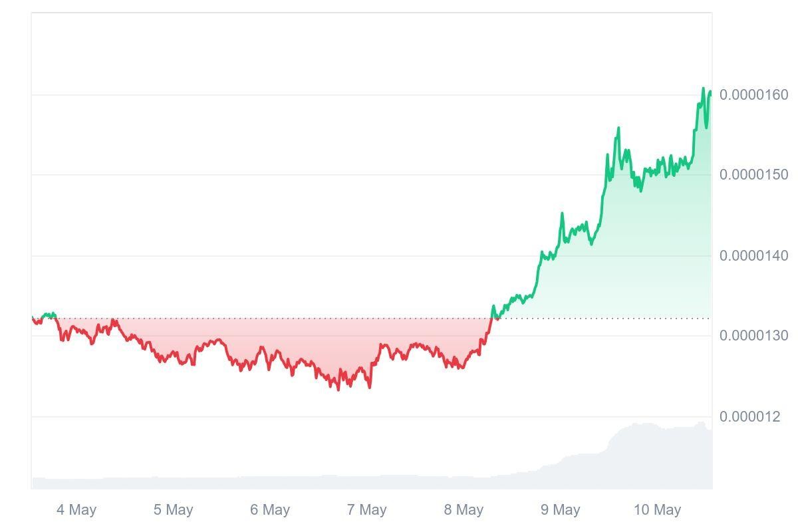Image resolution: width=798 pixels, height=532 pixels.
Task: Click the lowest dip of the red price line
Action: coord(338,389)
